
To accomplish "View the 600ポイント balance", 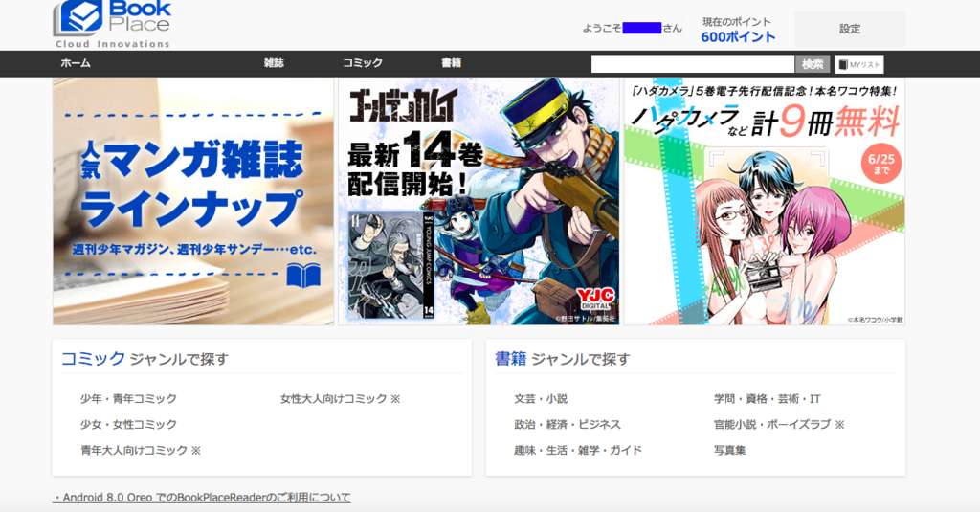I will (738, 37).
